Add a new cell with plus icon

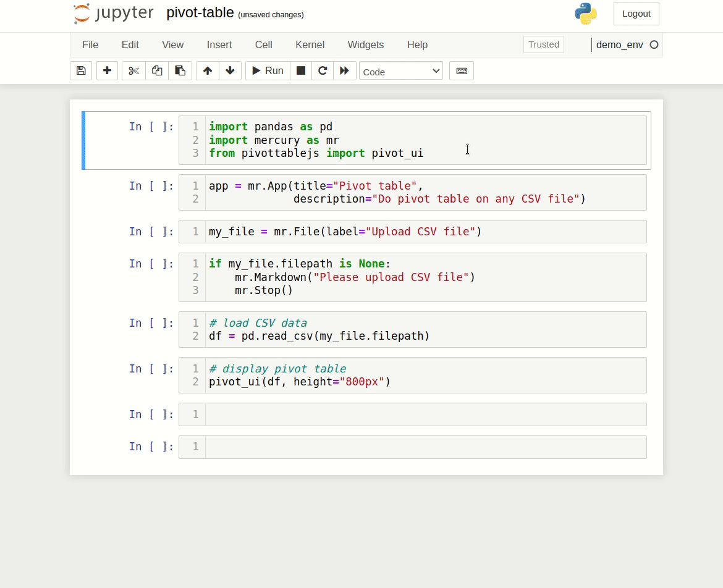[107, 70]
